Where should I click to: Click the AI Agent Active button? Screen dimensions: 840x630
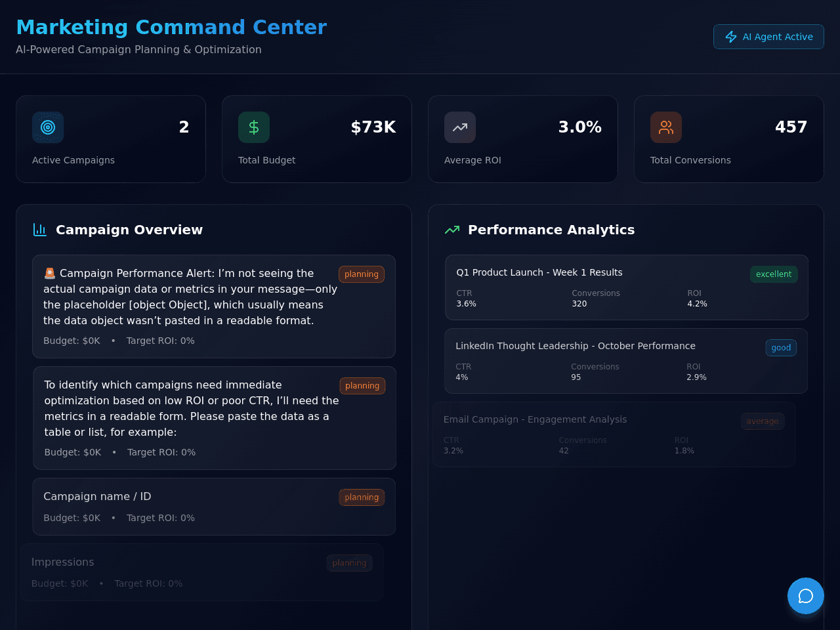(768, 37)
